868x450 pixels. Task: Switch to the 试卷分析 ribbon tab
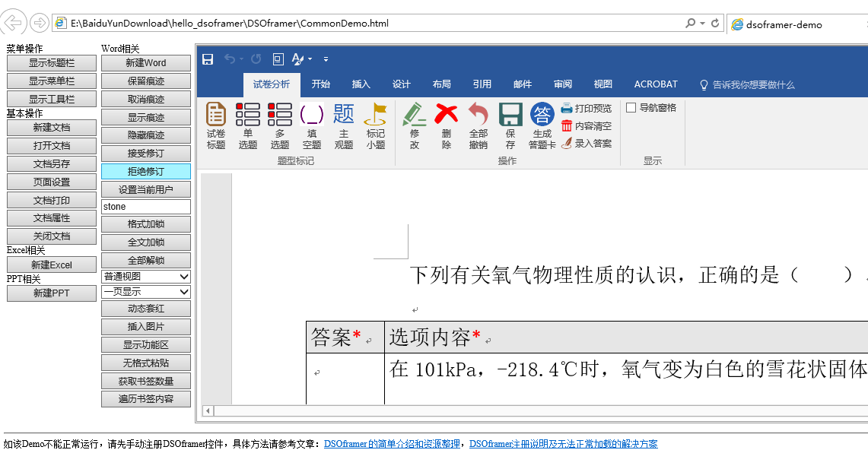[x=272, y=84]
